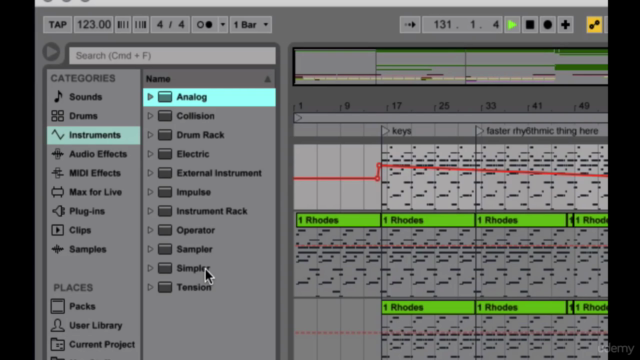This screenshot has height=360, width=640.
Task: Click the Instrument Rack label
Action: coord(212,211)
